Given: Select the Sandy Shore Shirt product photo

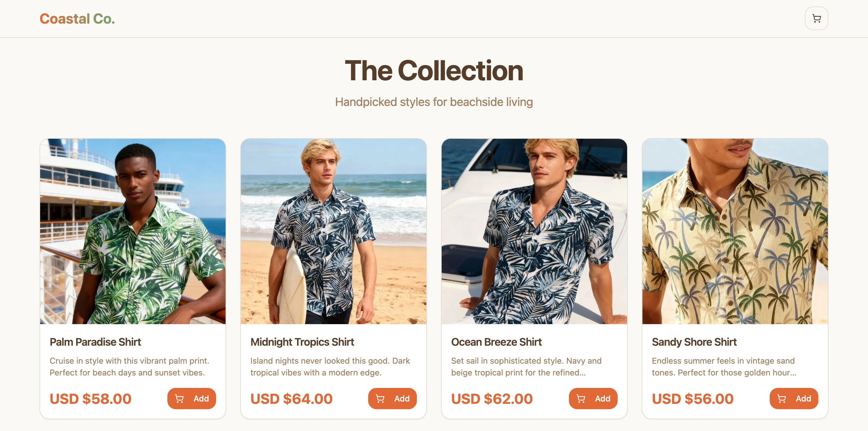Looking at the screenshot, I should [735, 231].
